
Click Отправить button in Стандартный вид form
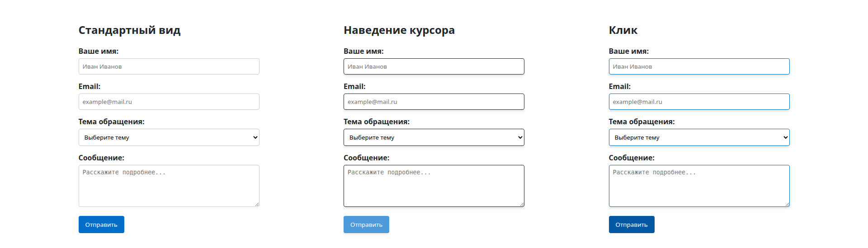click(x=101, y=225)
